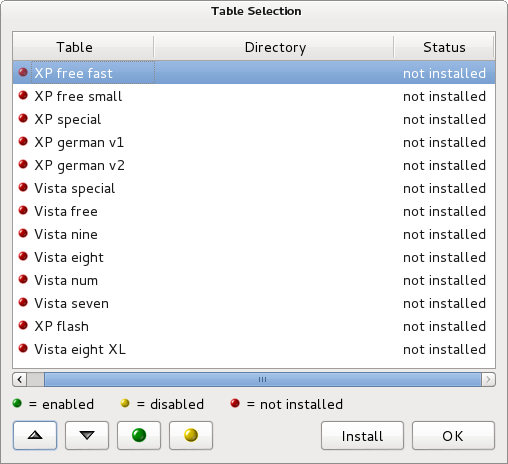Select the XP german v1 table
508x464 pixels.
254,142
